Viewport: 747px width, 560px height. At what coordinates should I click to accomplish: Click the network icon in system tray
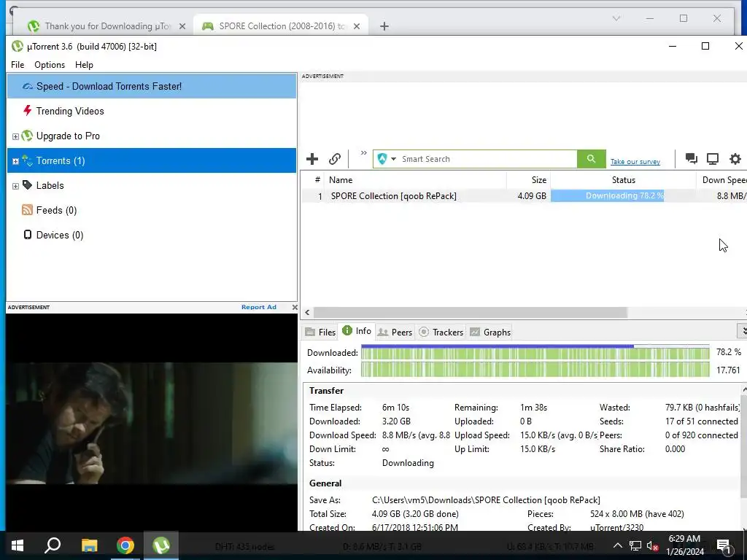tap(635, 545)
